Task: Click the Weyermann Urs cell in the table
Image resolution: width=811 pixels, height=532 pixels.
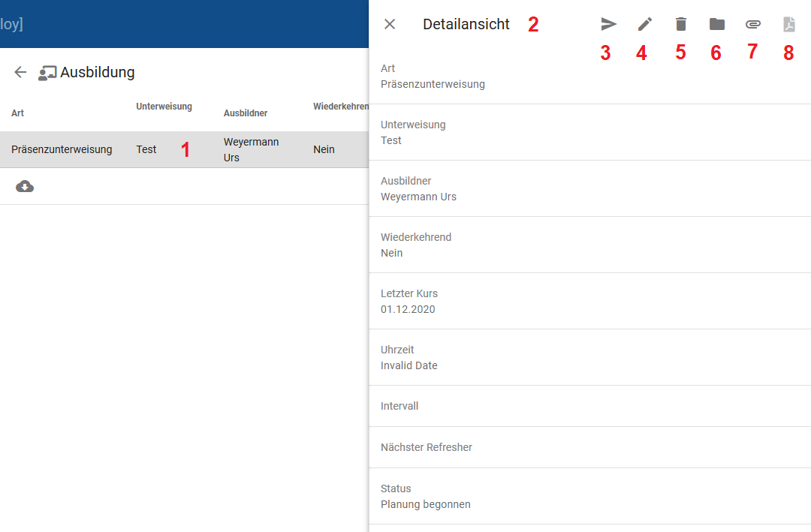Action: coord(251,149)
